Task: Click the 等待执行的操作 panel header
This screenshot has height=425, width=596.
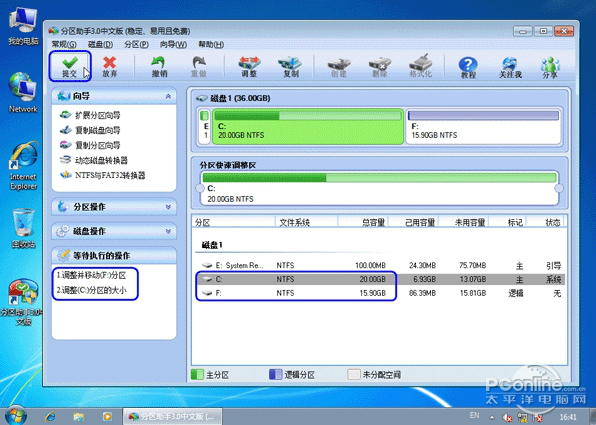Action: 114,255
